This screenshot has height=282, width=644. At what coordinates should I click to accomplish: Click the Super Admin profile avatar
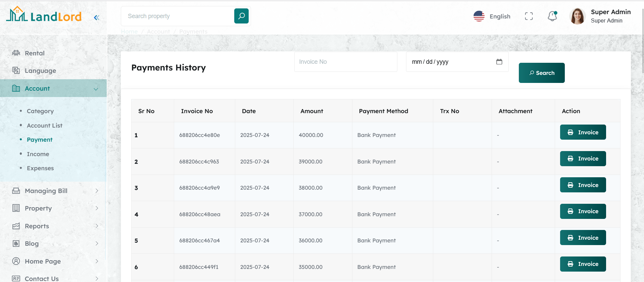click(577, 16)
